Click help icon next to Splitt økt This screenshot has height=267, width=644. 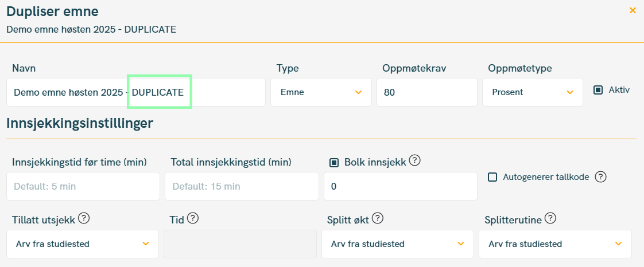[378, 218]
